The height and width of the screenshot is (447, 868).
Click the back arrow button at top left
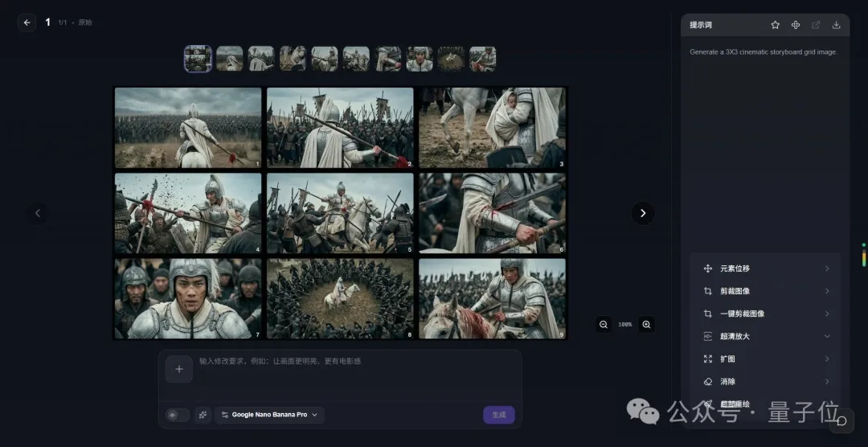[27, 23]
